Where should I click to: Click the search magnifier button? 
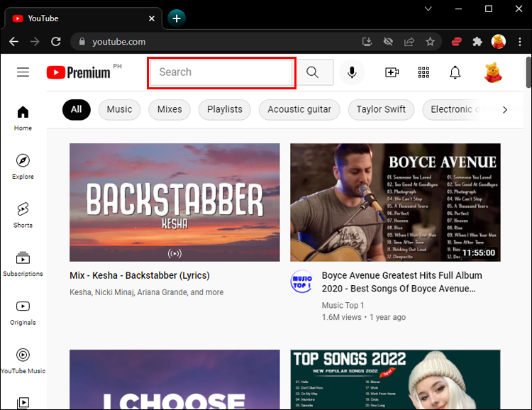pyautogui.click(x=313, y=72)
